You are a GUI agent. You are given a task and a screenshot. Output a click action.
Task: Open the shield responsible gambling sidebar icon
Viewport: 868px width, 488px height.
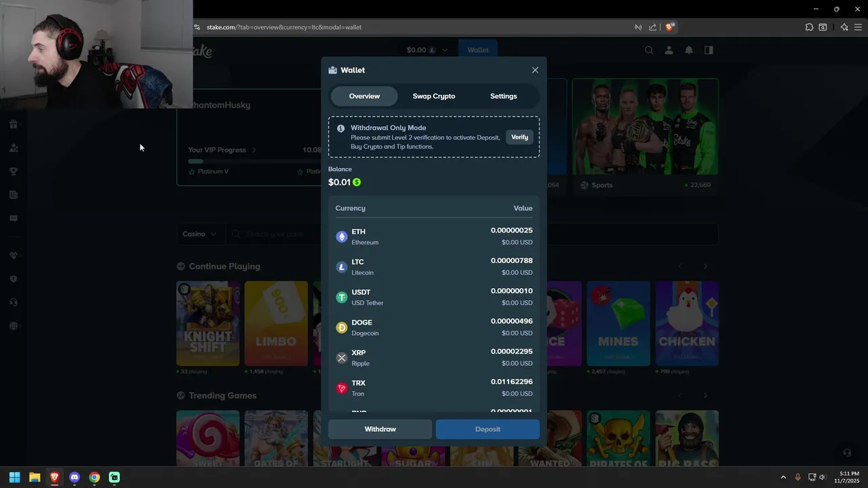tap(14, 279)
